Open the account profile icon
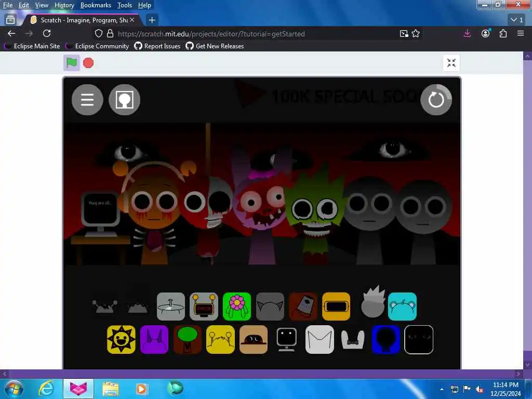The width and height of the screenshot is (532, 399). point(486,33)
